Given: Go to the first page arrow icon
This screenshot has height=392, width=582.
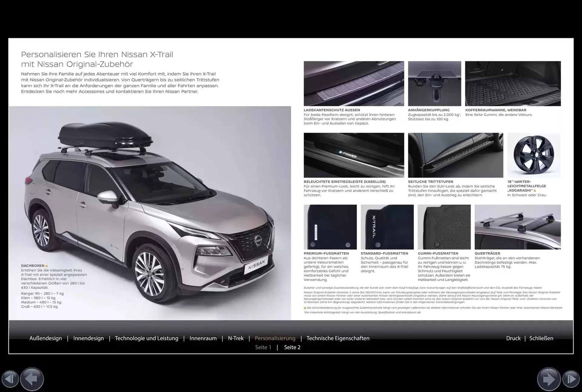Looking at the screenshot, I should click(x=10, y=379).
